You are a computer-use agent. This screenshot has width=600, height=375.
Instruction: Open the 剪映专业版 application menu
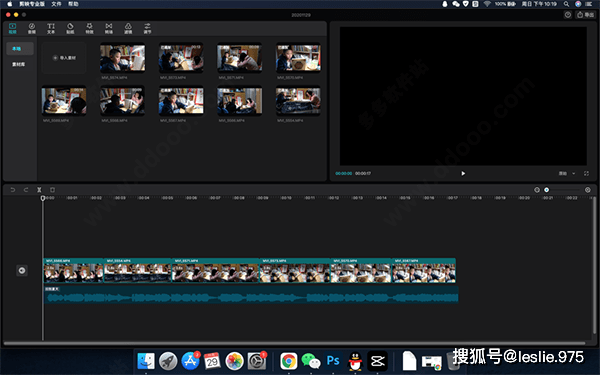point(32,4)
